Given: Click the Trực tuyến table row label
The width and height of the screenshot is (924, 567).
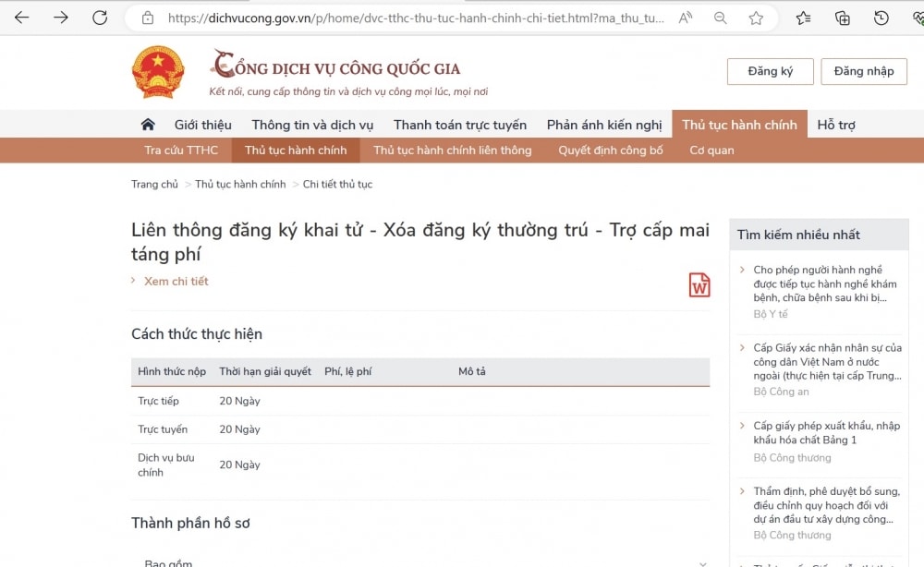Looking at the screenshot, I should 162,429.
